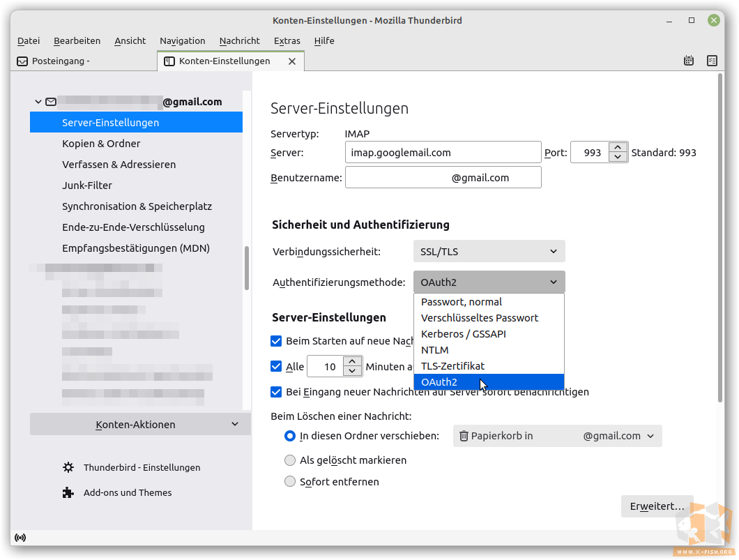Open the tasks icon in tab bar

712,61
